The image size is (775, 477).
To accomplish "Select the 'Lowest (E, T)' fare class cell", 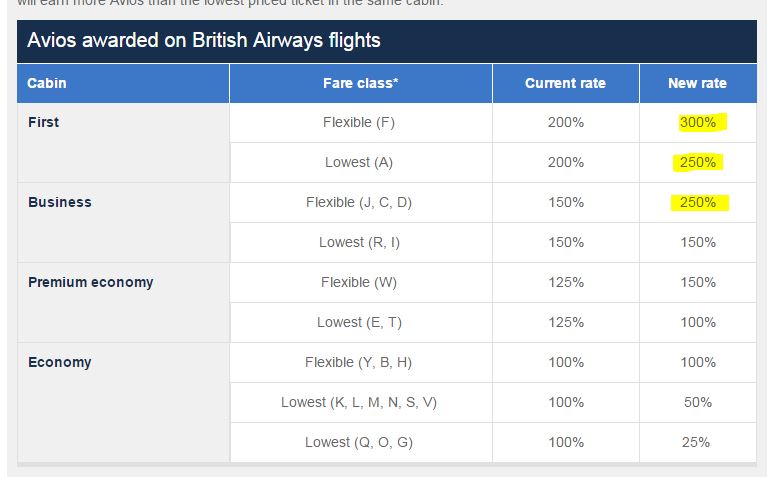I will 359,322.
